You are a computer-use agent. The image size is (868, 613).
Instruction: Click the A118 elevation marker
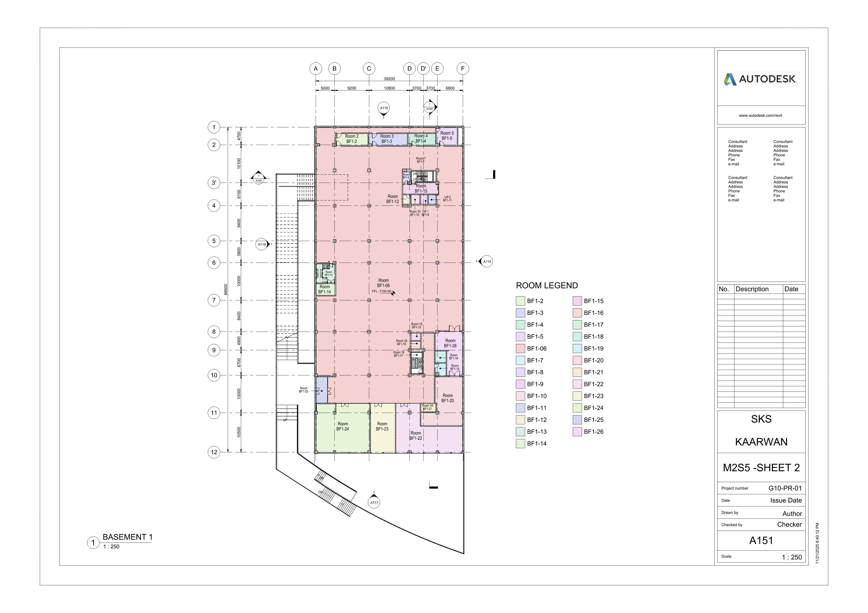click(262, 244)
